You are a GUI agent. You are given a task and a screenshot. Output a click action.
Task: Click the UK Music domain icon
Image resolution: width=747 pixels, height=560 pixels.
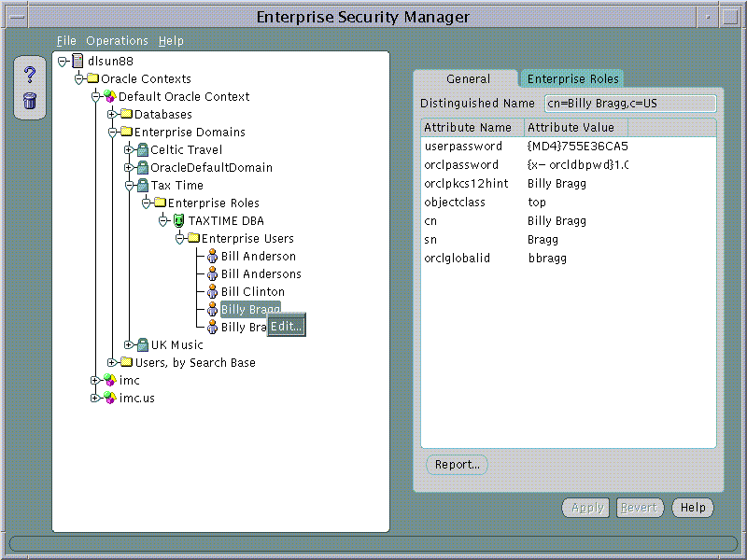(x=143, y=344)
